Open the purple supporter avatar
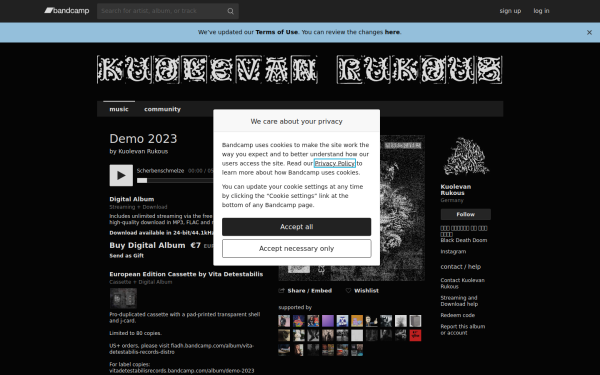600x375 pixels. click(x=328, y=321)
